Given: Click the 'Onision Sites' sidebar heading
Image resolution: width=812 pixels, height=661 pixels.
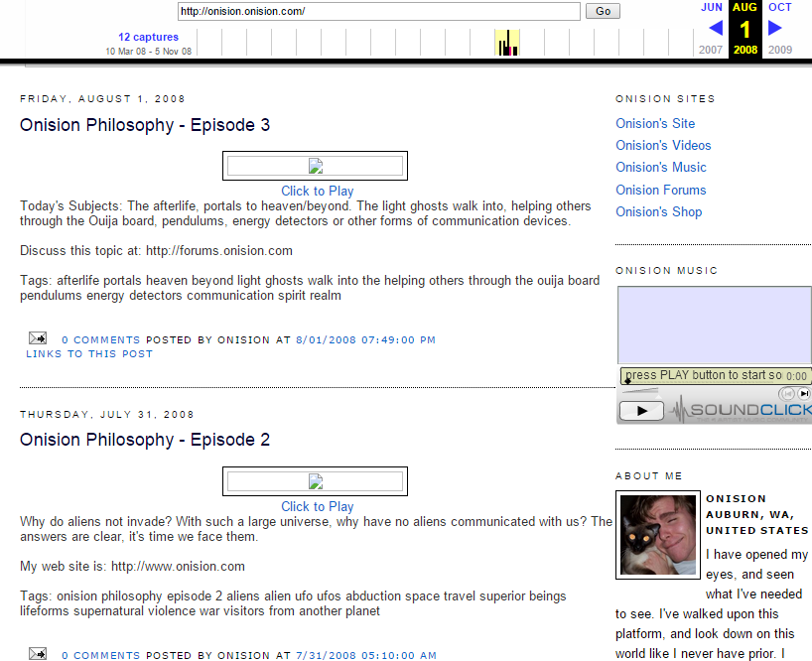Looking at the screenshot, I should point(665,99).
